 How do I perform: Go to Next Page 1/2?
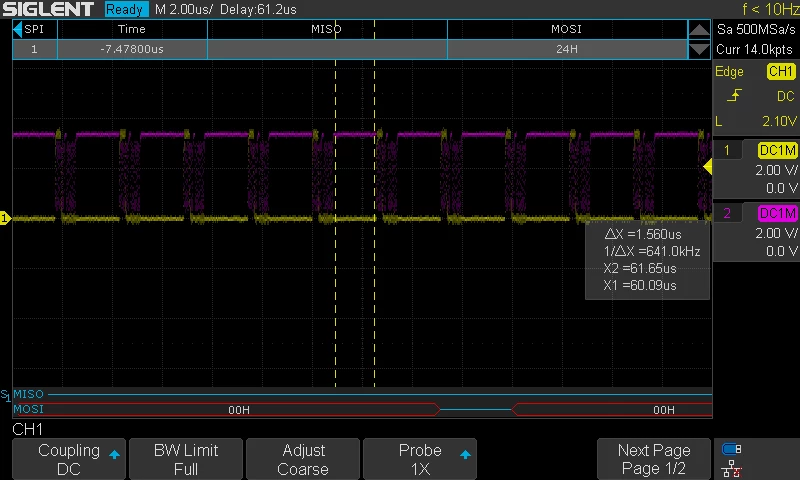pyautogui.click(x=654, y=459)
